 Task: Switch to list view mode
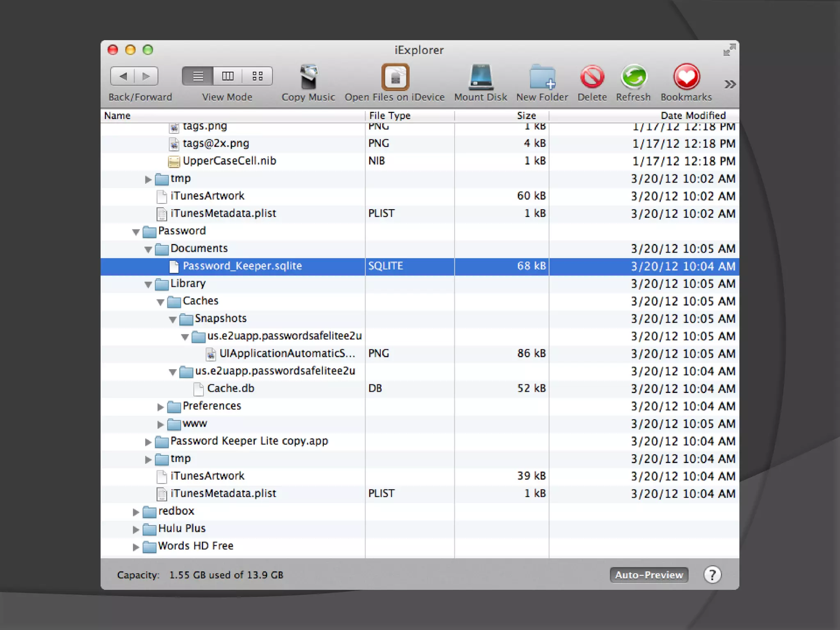tap(198, 76)
